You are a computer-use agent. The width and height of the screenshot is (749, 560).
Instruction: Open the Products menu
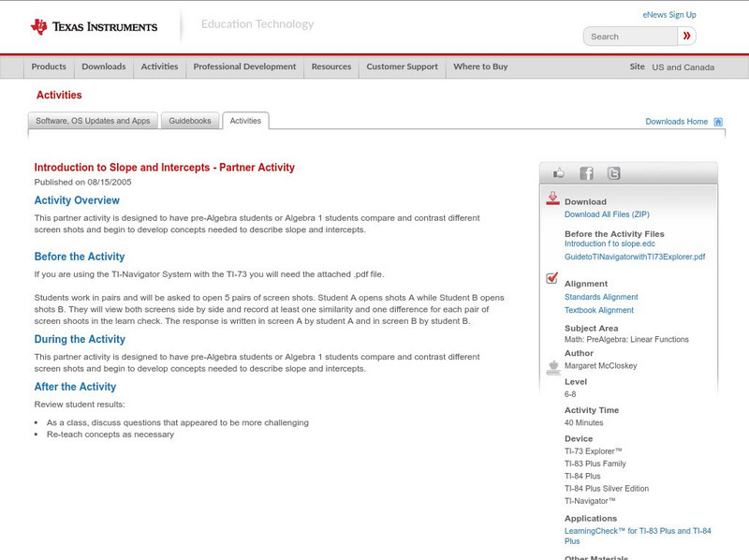tap(49, 66)
